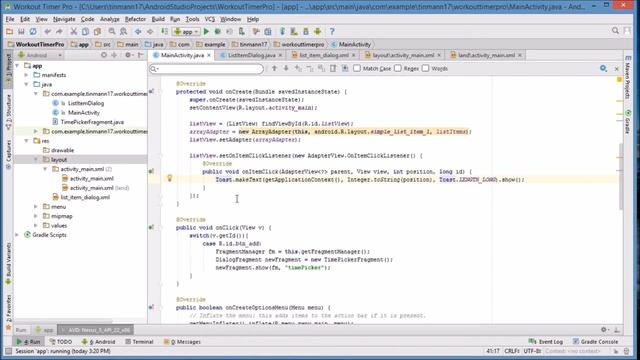640x360 pixels.
Task: Run the app with the green play button
Action: click(x=206, y=31)
